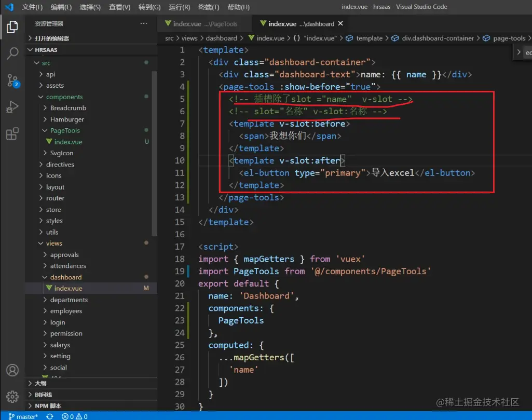The width and height of the screenshot is (532, 420).
Task: Open index.vue under PageTools folder
Action: click(68, 142)
